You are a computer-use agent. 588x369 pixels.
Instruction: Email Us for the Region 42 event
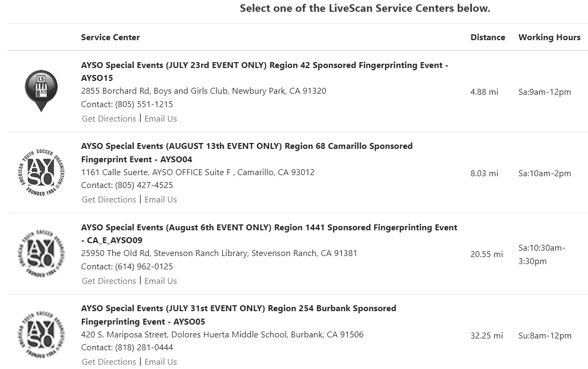[161, 118]
